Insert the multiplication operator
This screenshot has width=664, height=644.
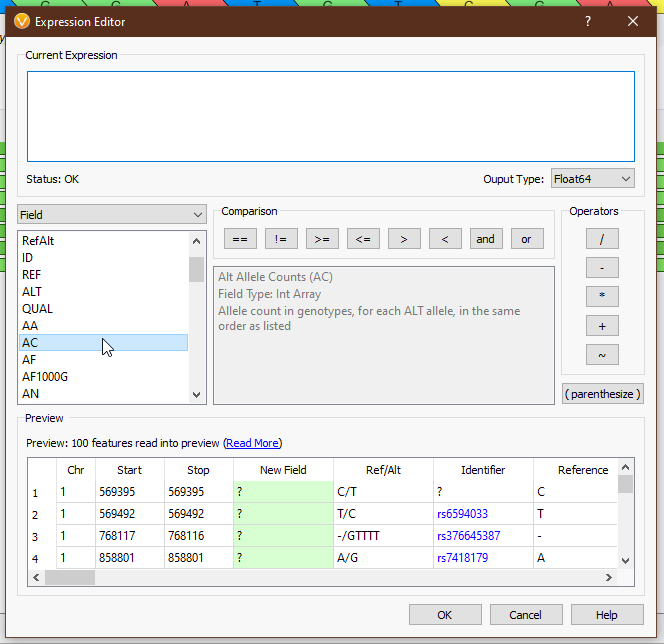(x=602, y=296)
